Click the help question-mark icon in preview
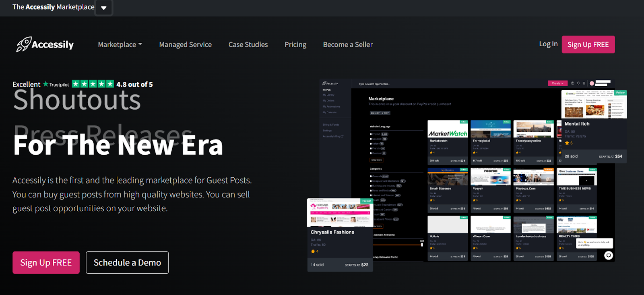The image size is (644, 295). point(572,83)
